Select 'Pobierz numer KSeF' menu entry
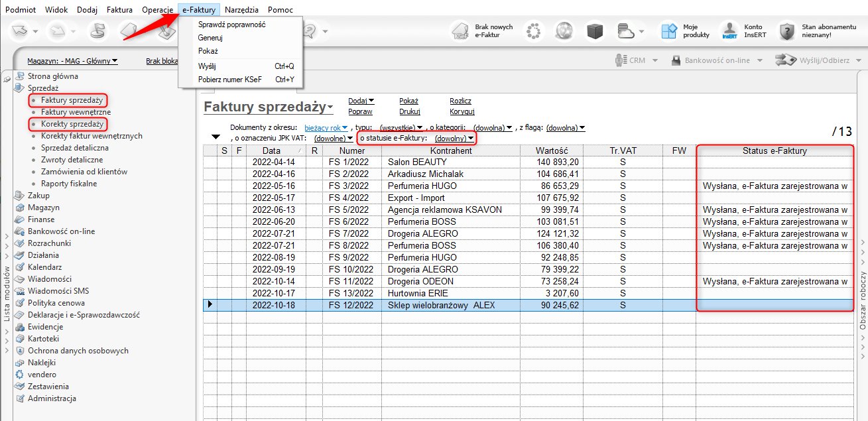 (231, 80)
